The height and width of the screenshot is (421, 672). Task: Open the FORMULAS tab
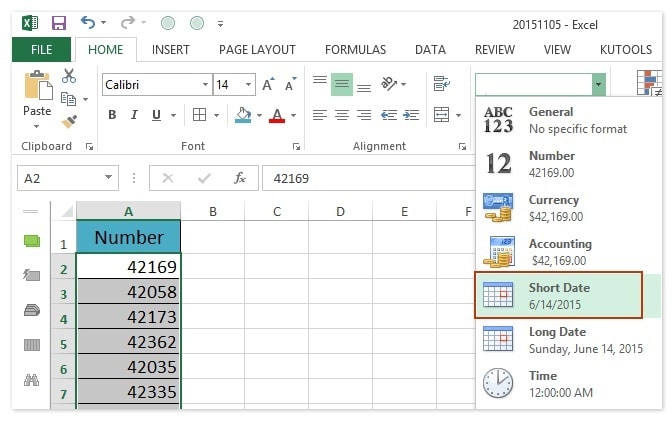click(x=355, y=50)
